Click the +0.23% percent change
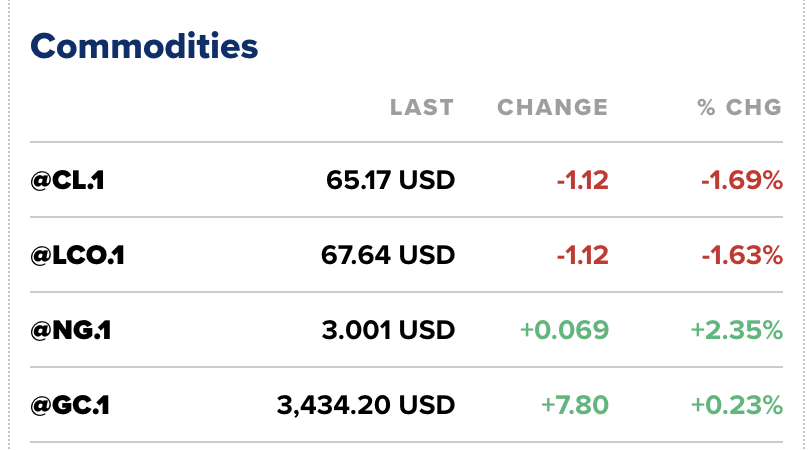The width and height of the screenshot is (810, 450). pos(737,405)
